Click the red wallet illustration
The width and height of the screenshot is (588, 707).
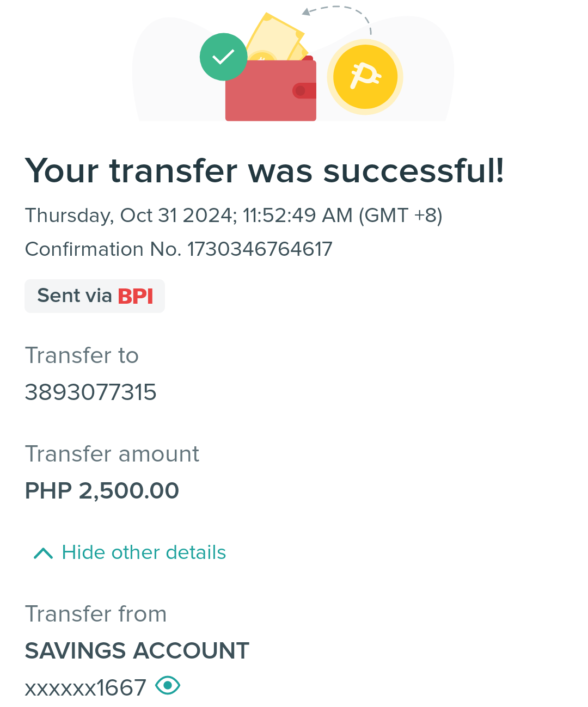tap(271, 90)
